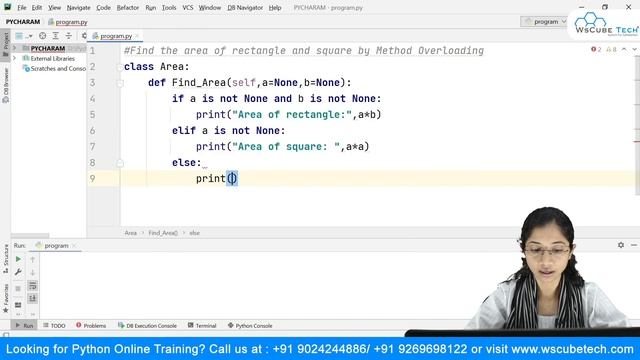Click restore layout icon in Run panel

[18, 305]
